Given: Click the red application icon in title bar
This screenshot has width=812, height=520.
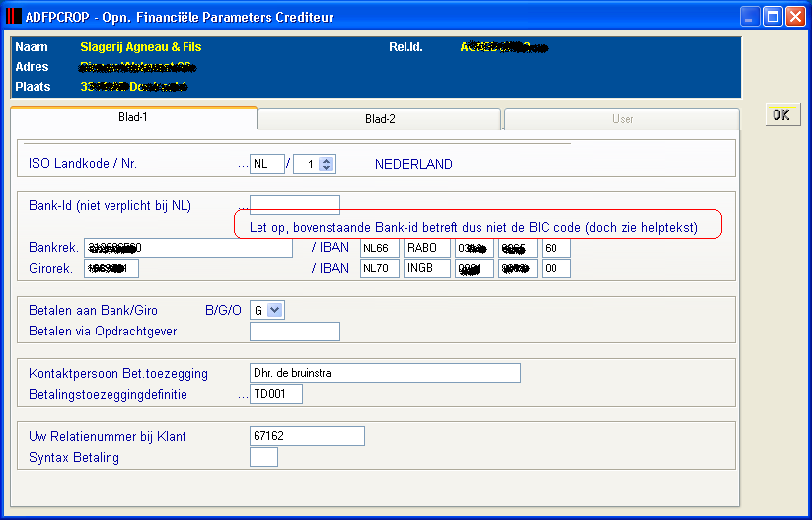Looking at the screenshot, I should click(x=14, y=17).
